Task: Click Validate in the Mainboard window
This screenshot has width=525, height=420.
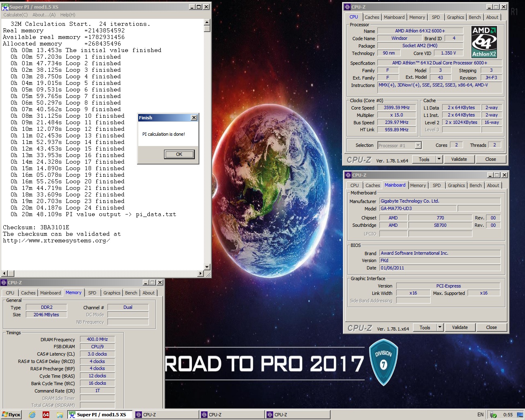Action: coord(460,327)
